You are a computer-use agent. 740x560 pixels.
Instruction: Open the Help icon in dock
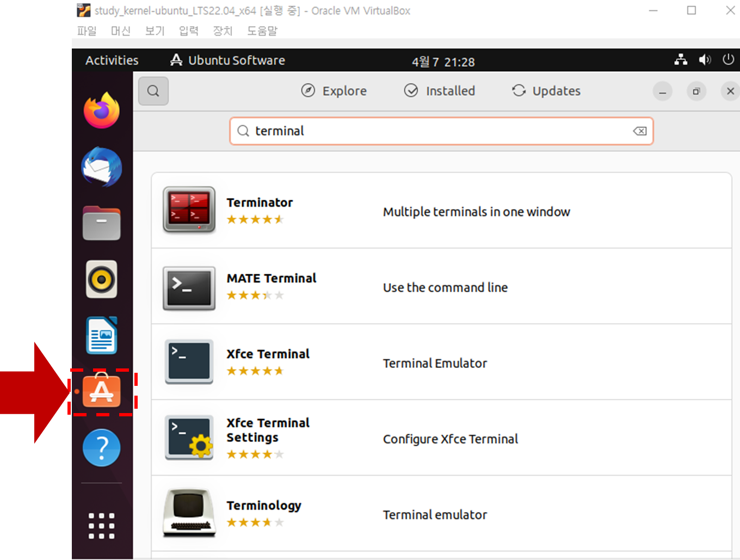(x=102, y=448)
